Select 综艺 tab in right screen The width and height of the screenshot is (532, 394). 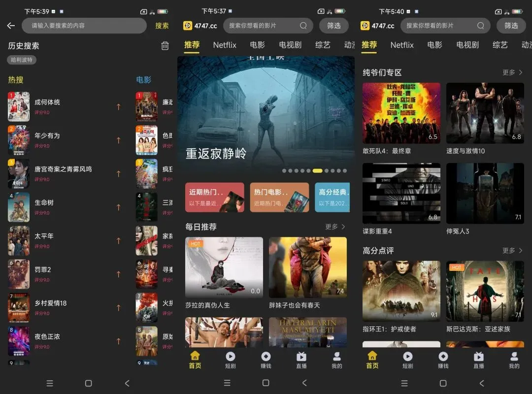tap(500, 45)
